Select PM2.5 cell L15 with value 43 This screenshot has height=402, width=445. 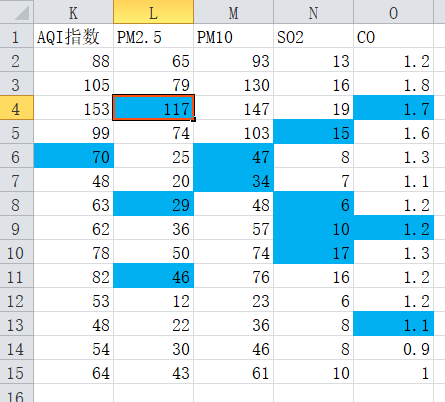point(154,372)
